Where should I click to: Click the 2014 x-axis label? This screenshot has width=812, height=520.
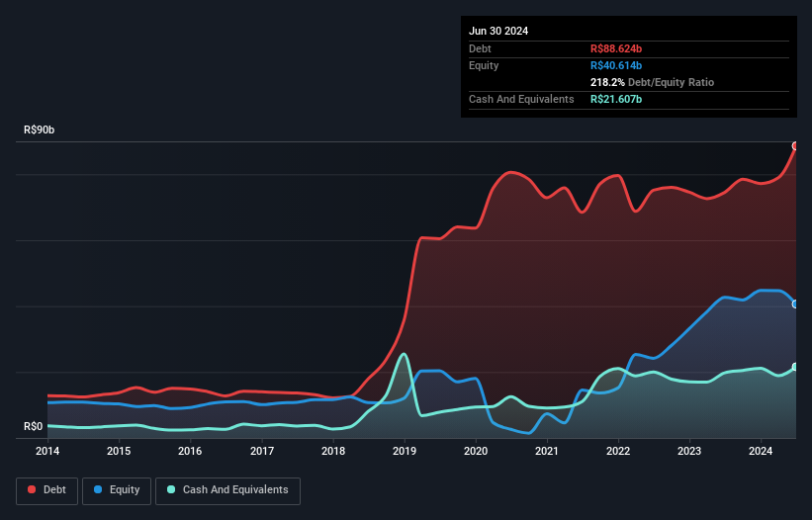pos(47,451)
